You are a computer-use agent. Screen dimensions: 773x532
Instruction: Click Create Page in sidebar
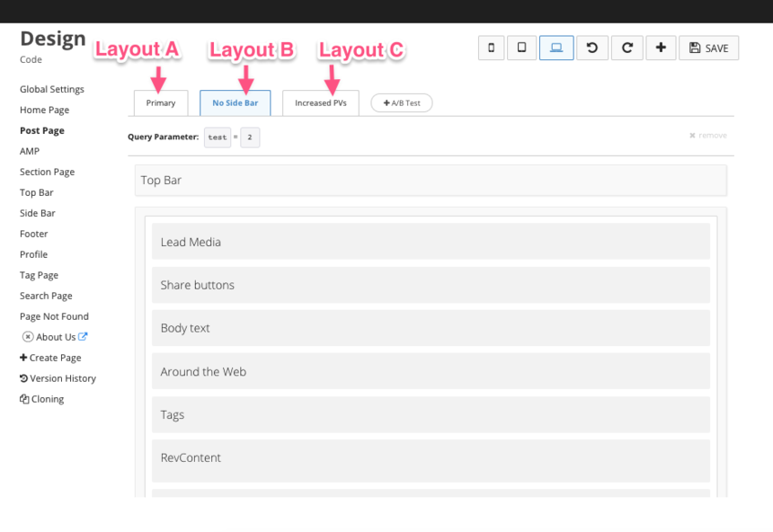50,358
